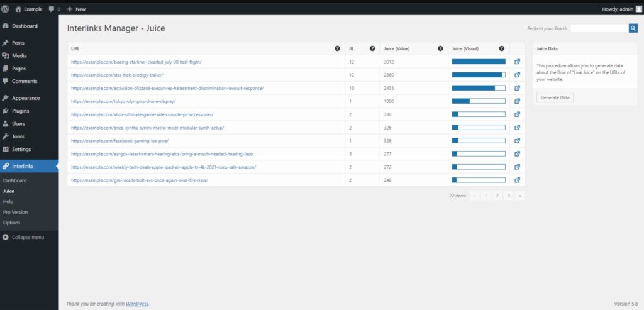Open the Plugins menu in sidebar
The image size is (644, 310).
point(20,111)
